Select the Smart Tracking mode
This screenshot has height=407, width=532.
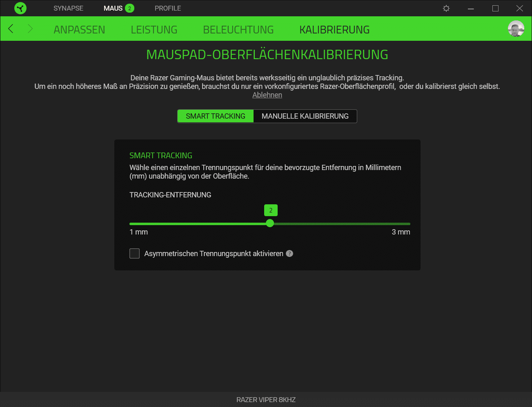pyautogui.click(x=216, y=116)
